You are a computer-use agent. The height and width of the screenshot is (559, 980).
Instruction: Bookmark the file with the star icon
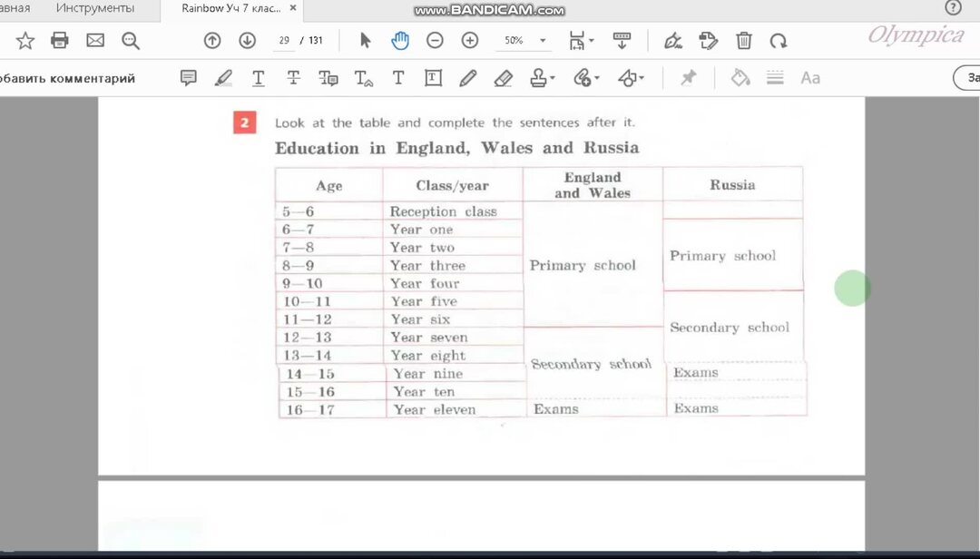[x=25, y=41]
